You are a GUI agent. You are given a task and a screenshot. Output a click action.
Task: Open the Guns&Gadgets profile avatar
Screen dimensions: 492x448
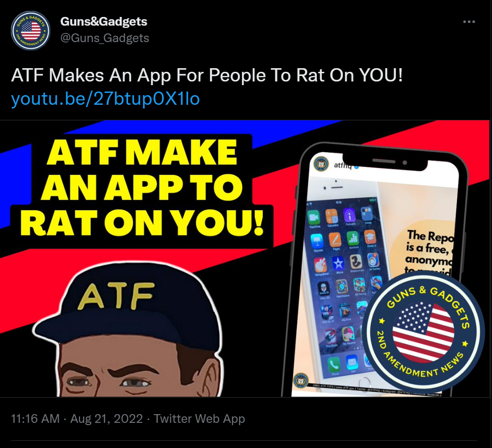pos(31,31)
